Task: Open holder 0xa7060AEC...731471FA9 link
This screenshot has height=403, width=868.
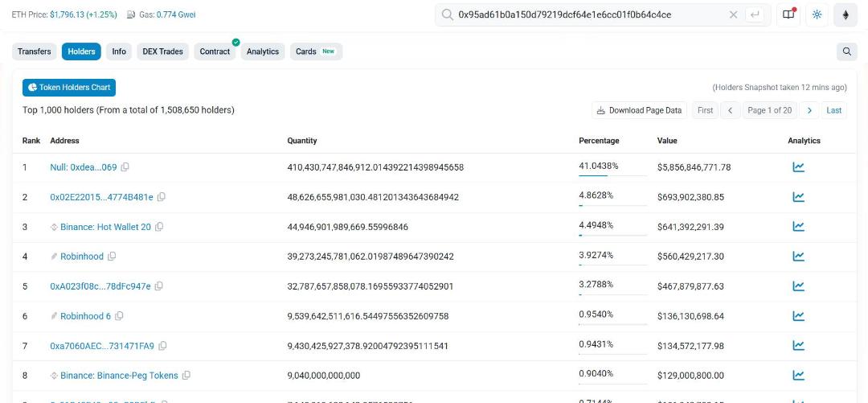Action: (x=102, y=346)
